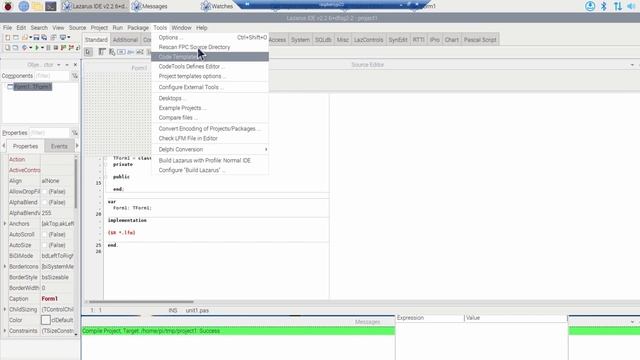Click the Stop execution toolbar icon
The width and height of the screenshot is (640, 360).
click(56, 48)
